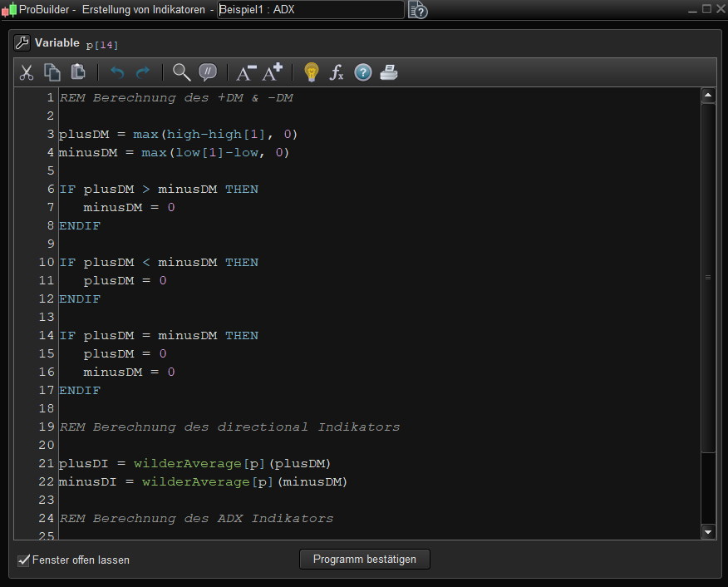Redo the last undone edit

pyautogui.click(x=143, y=72)
